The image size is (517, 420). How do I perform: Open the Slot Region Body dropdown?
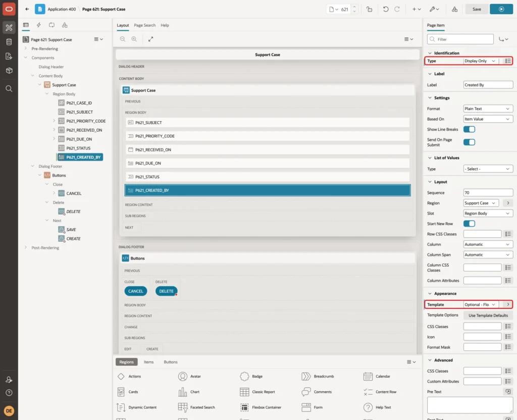488,214
